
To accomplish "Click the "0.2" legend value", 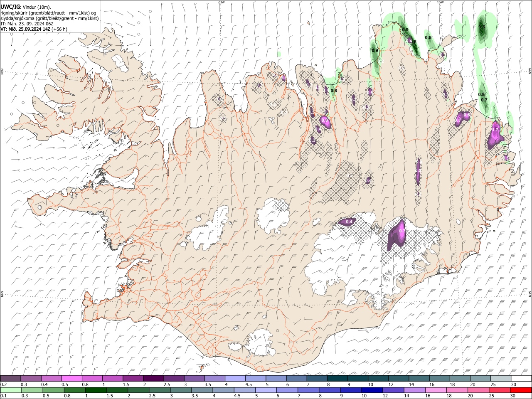I will 4,384.
